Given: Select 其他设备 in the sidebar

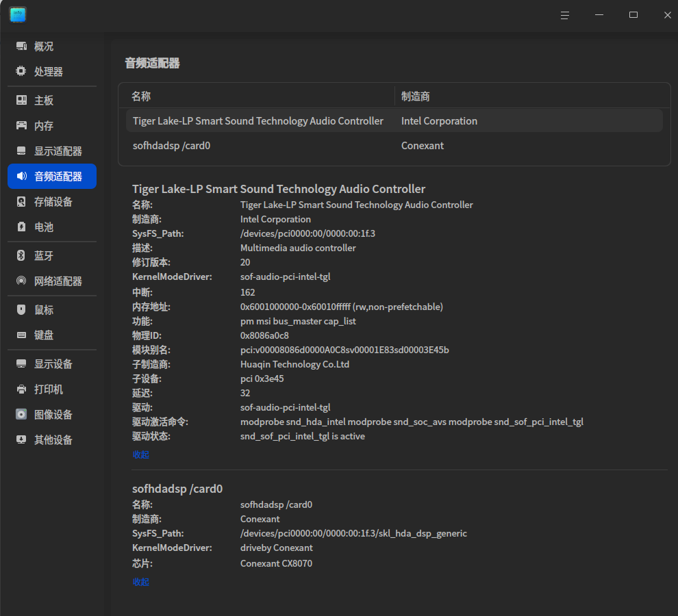Looking at the screenshot, I should [52, 439].
